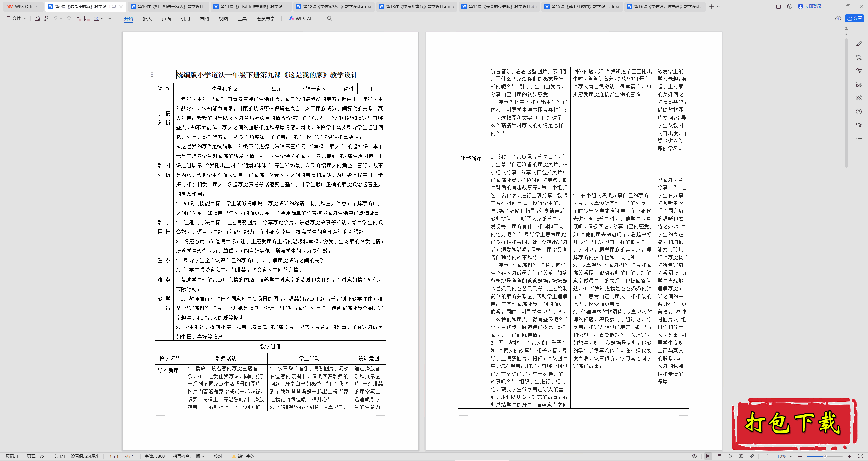Undo the last action
This screenshot has height=461, width=868.
pos(55,18)
